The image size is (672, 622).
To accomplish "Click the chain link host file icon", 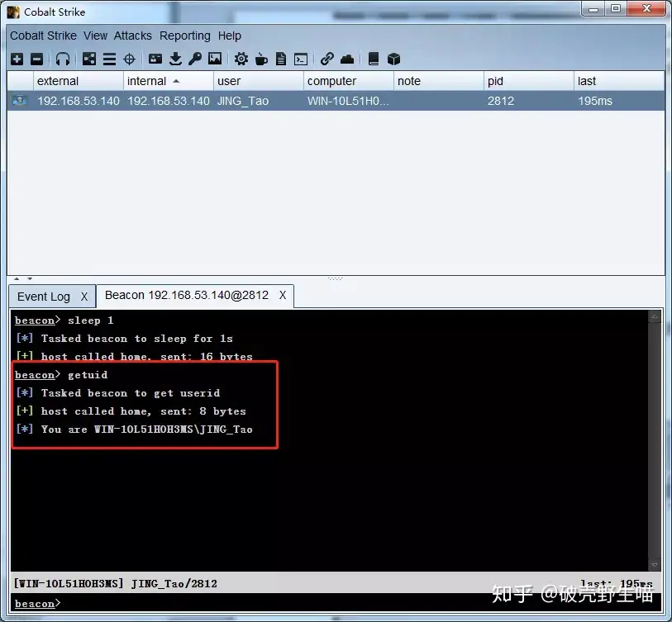I will (x=327, y=59).
